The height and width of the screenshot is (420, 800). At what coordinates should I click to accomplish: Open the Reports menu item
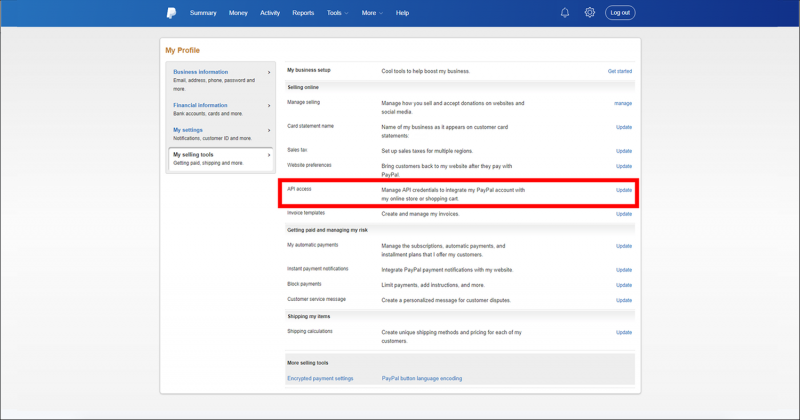coord(303,13)
